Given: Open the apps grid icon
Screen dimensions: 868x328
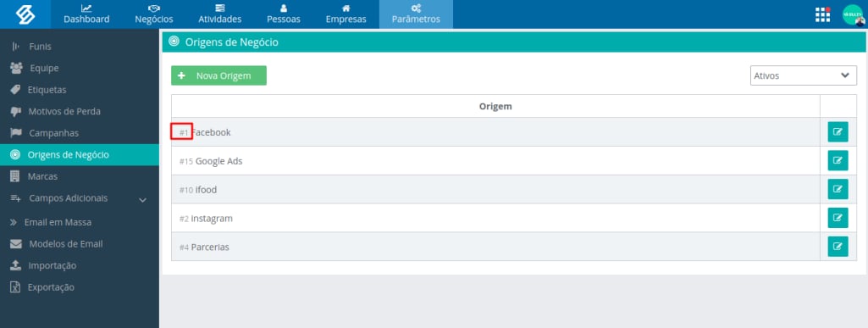Looking at the screenshot, I should pyautogui.click(x=822, y=14).
